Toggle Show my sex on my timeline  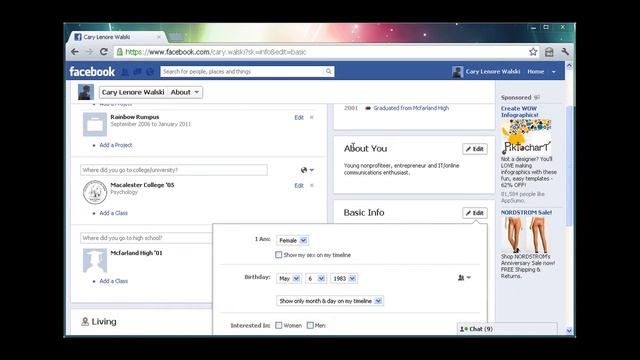(x=279, y=255)
